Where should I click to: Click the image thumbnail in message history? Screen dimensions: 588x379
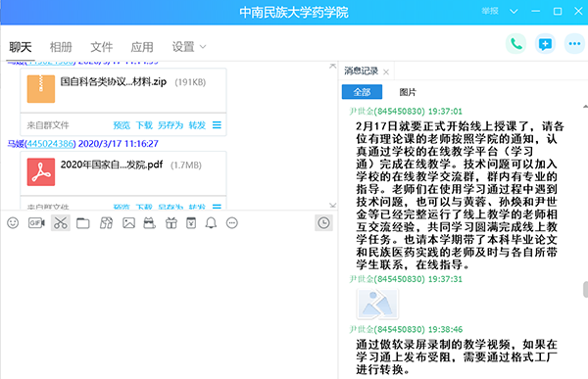coord(377,304)
